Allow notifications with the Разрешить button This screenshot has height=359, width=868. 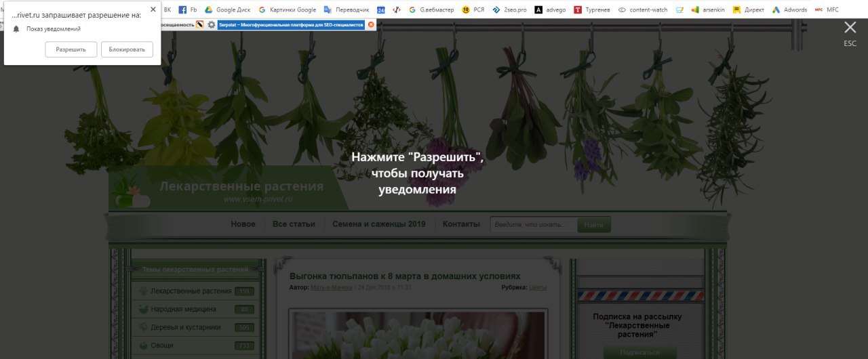tap(71, 49)
